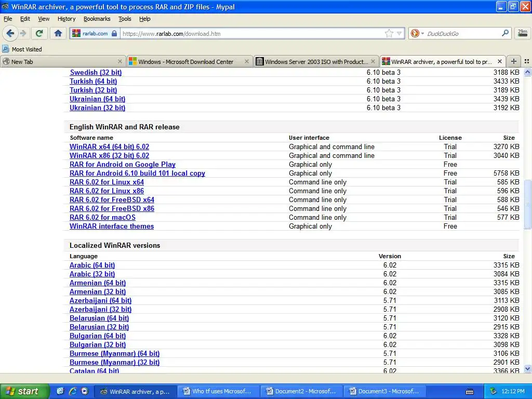Click Burmese (Myanmar) (32 bit) link

coord(115,362)
